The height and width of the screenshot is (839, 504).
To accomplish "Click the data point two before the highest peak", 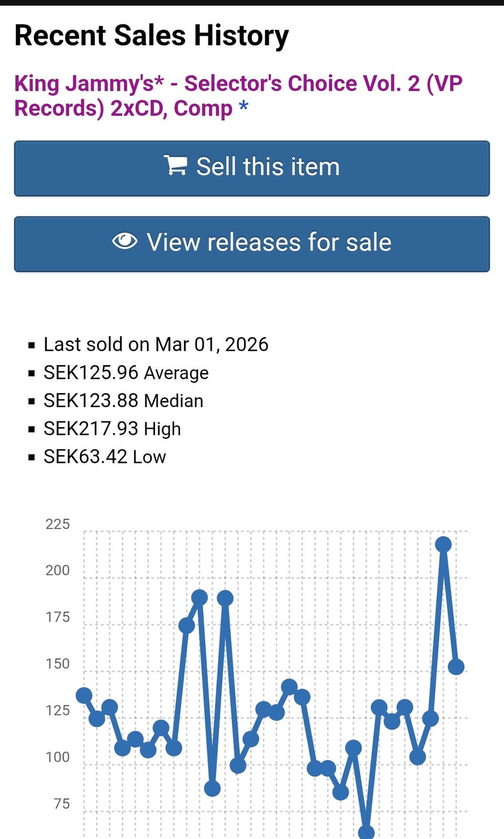I will (x=417, y=757).
